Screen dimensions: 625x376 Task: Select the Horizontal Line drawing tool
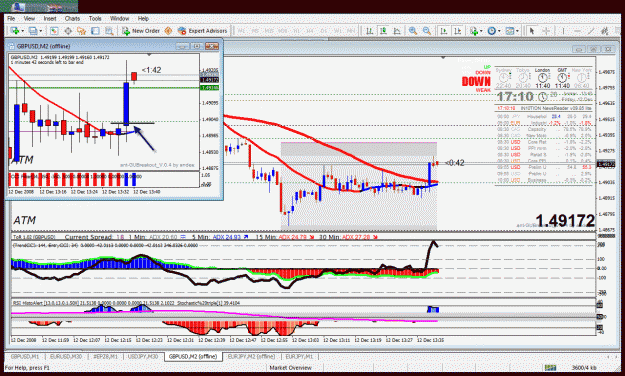[x=578, y=31]
